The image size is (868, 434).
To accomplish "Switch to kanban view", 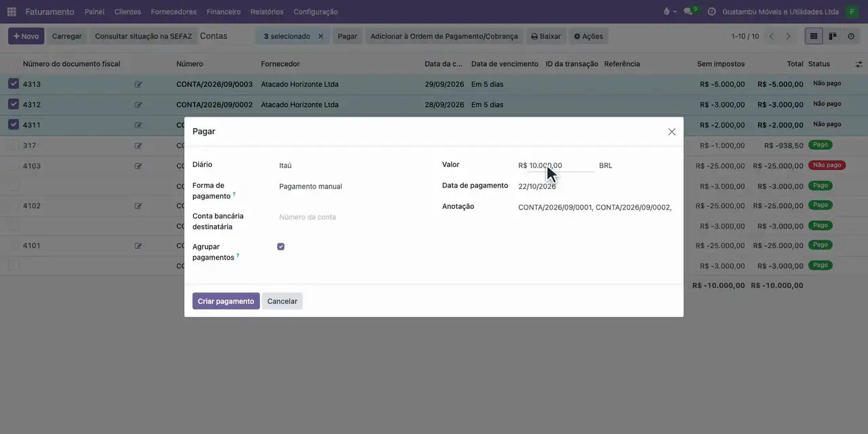I will tap(832, 36).
